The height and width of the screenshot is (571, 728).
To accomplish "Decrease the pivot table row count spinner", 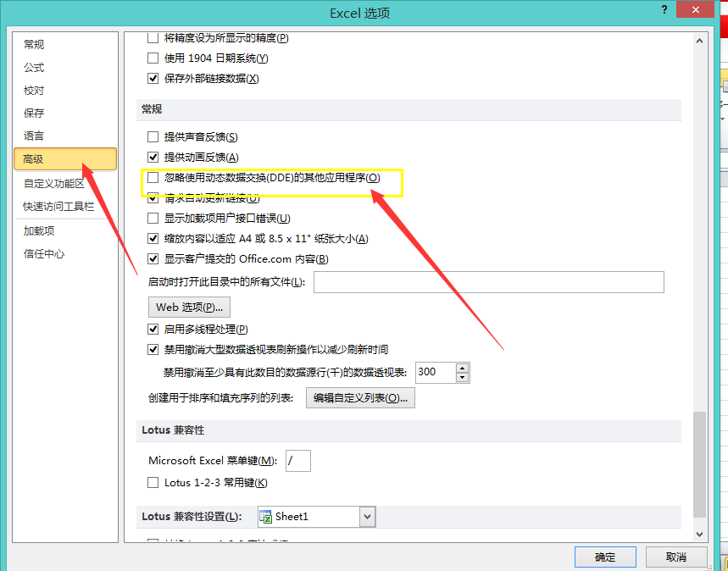I will (462, 377).
